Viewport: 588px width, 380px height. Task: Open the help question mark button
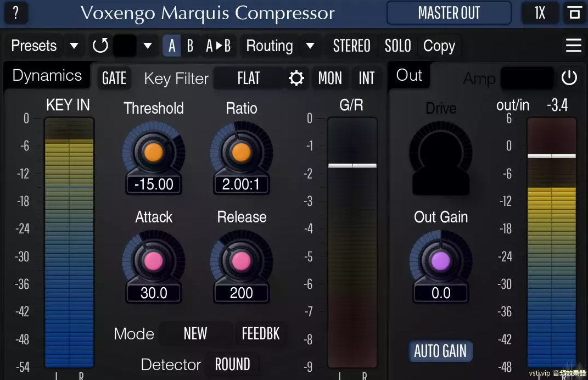click(x=16, y=13)
